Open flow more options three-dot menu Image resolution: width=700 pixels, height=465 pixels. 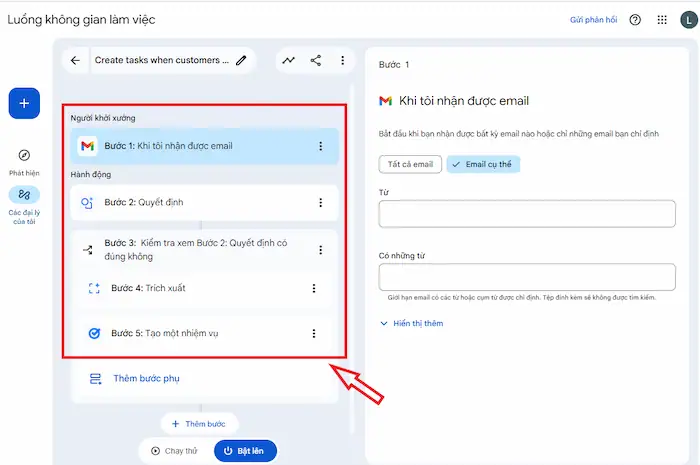coord(342,60)
